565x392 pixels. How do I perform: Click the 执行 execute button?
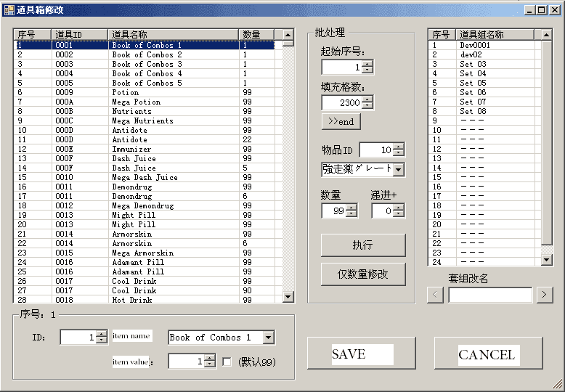[x=363, y=245]
